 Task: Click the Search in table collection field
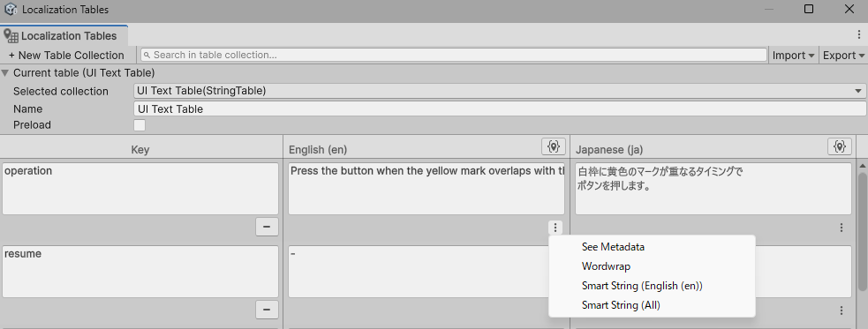point(453,55)
